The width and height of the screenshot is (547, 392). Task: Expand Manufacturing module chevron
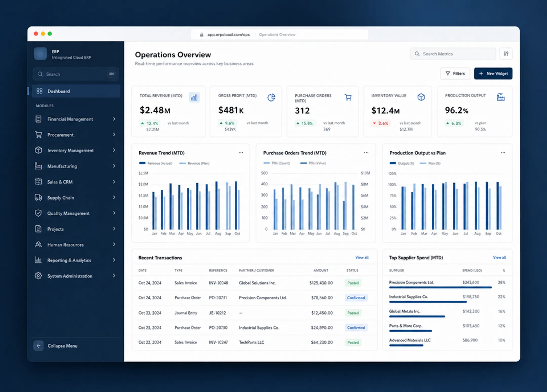(114, 166)
